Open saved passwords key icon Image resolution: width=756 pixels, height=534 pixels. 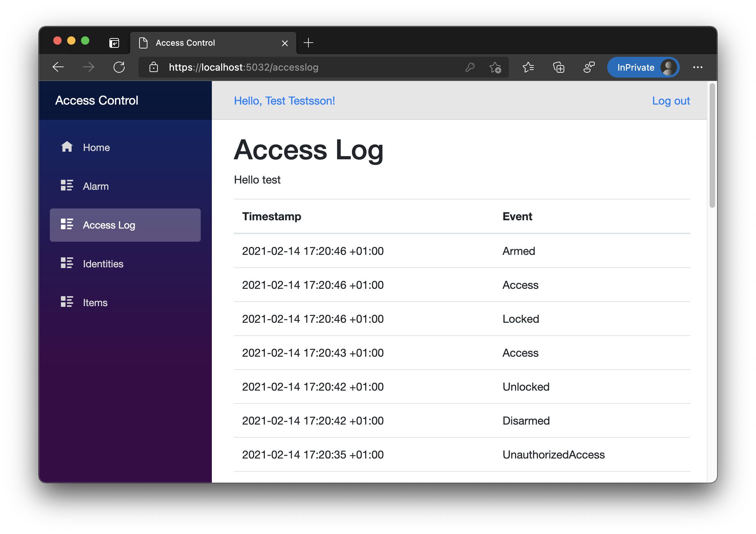[x=470, y=67]
